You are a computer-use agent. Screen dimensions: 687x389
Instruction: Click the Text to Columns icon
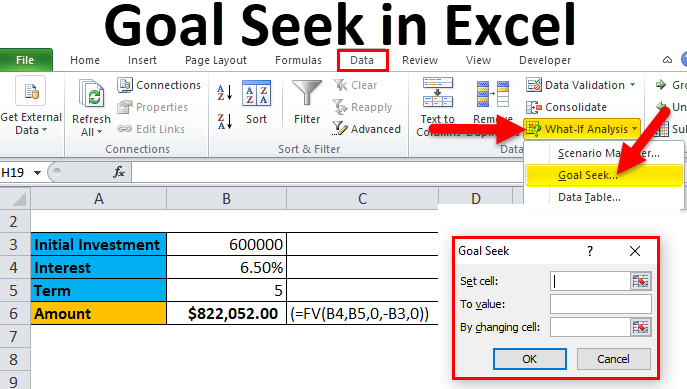coord(438,92)
